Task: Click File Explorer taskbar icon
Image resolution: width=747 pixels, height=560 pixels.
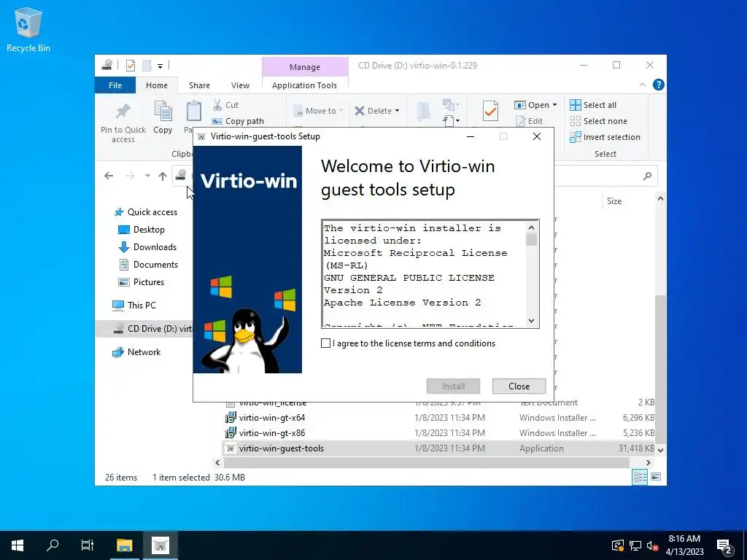Action: pos(125,545)
